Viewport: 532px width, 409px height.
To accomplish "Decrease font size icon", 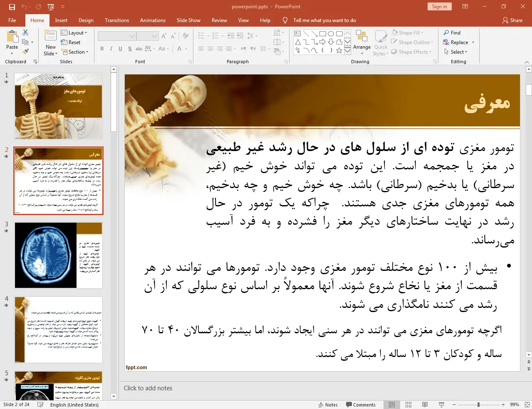I will point(173,36).
